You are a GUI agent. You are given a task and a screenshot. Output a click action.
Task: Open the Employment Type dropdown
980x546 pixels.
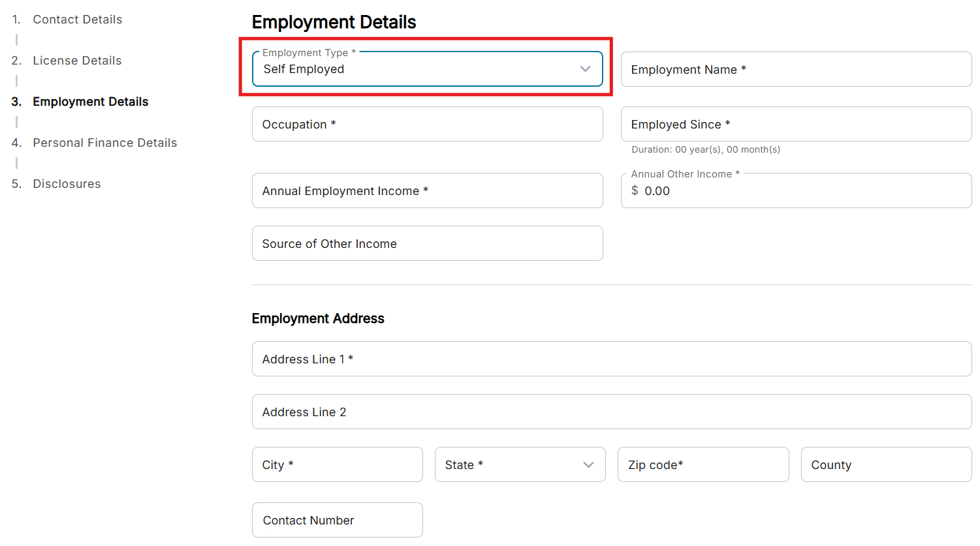tap(418, 69)
